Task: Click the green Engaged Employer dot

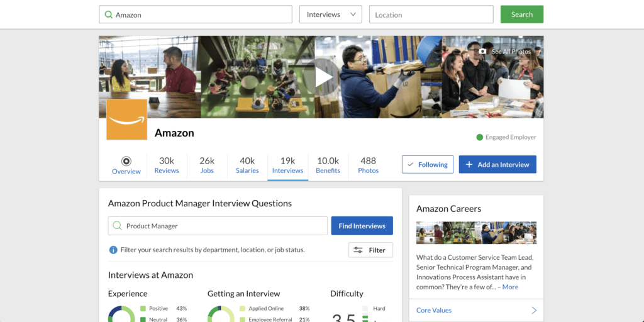Action: [x=479, y=137]
